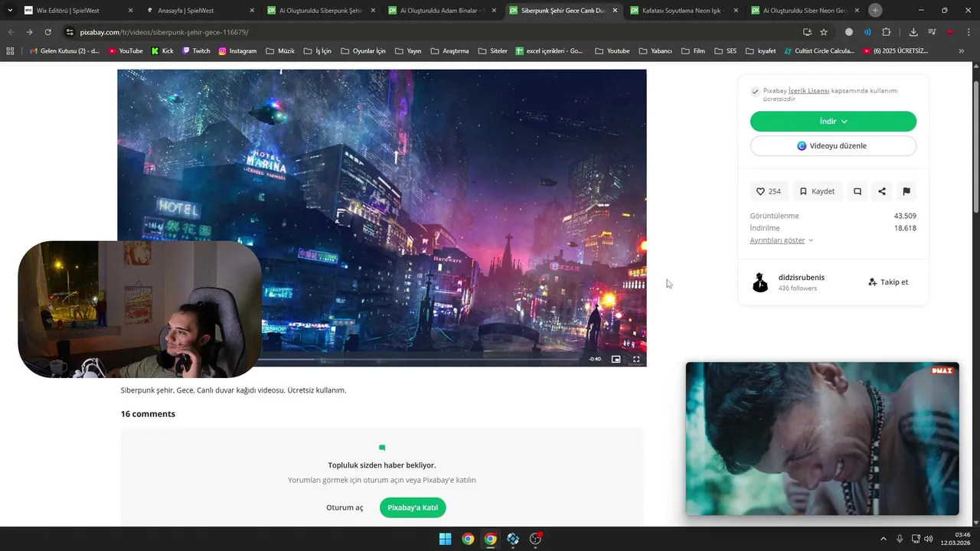Close the Siberpunk Şehir Gece tab
The image size is (980, 551).
615,11
